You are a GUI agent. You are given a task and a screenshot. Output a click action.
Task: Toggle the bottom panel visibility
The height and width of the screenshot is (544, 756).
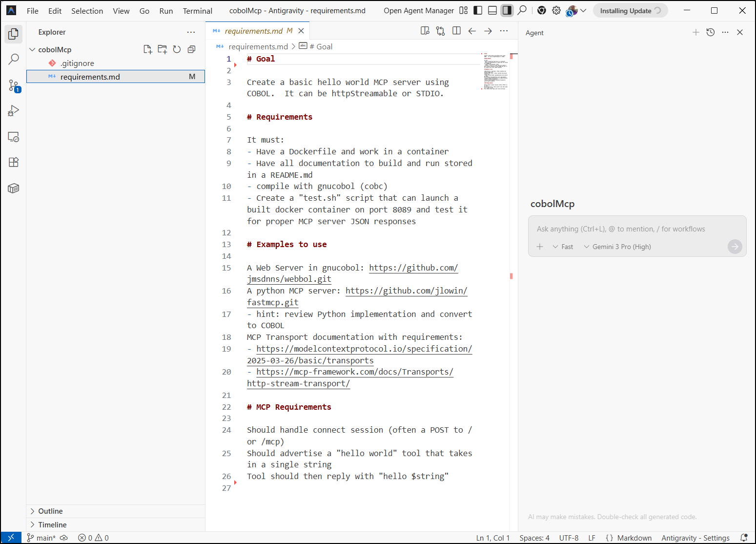492,10
